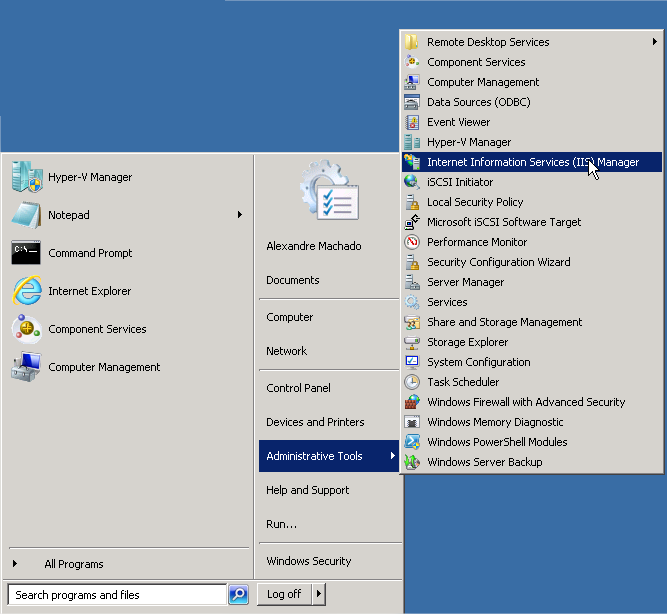667x614 pixels.
Task: Click the Share and Storage Management icon
Action: click(411, 322)
